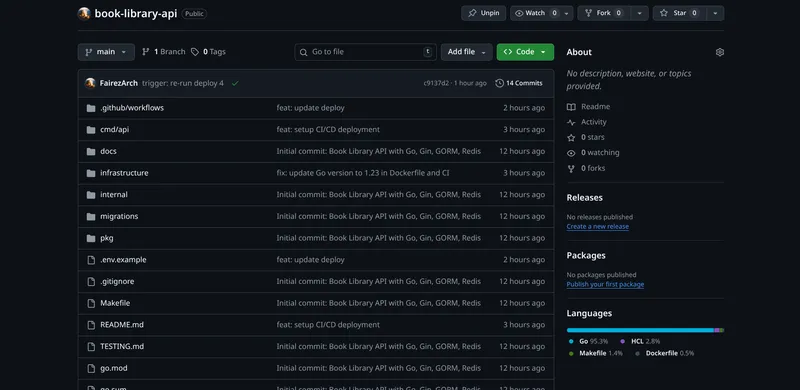This screenshot has height=390, width=800.
Task: Open the migrations folder name
Action: click(x=119, y=216)
